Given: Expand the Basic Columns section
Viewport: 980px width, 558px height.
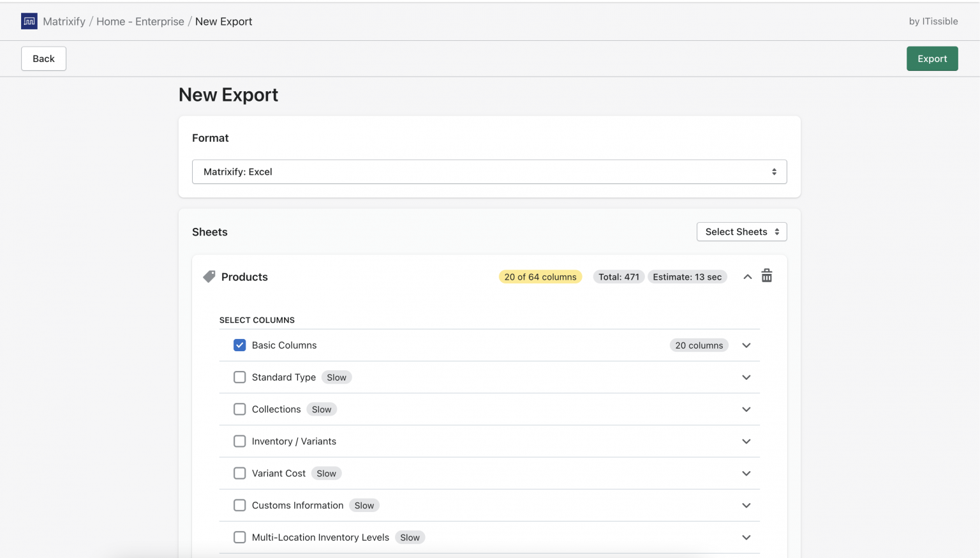Looking at the screenshot, I should click(746, 345).
